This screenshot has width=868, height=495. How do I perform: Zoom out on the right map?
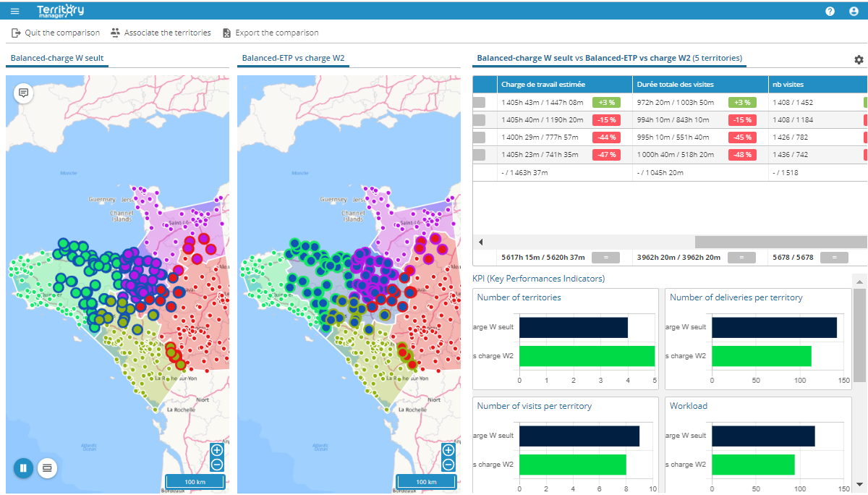[448, 465]
